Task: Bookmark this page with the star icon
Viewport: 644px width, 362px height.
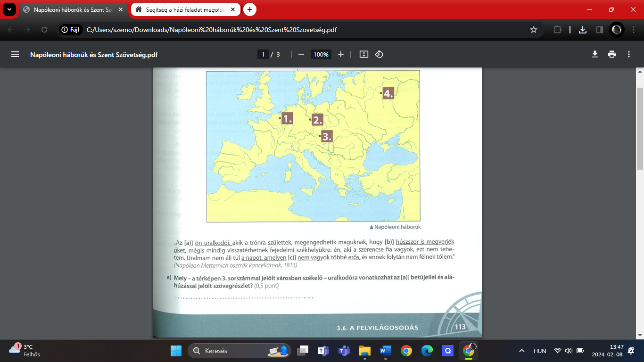Action: (x=534, y=30)
